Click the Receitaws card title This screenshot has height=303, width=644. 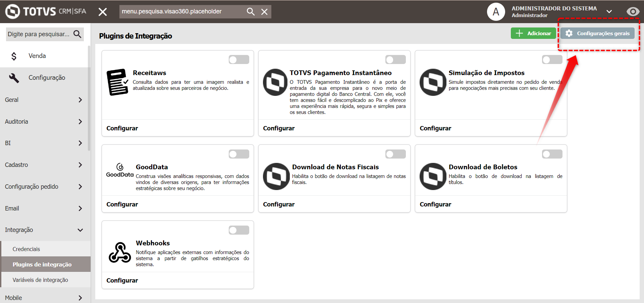click(149, 73)
